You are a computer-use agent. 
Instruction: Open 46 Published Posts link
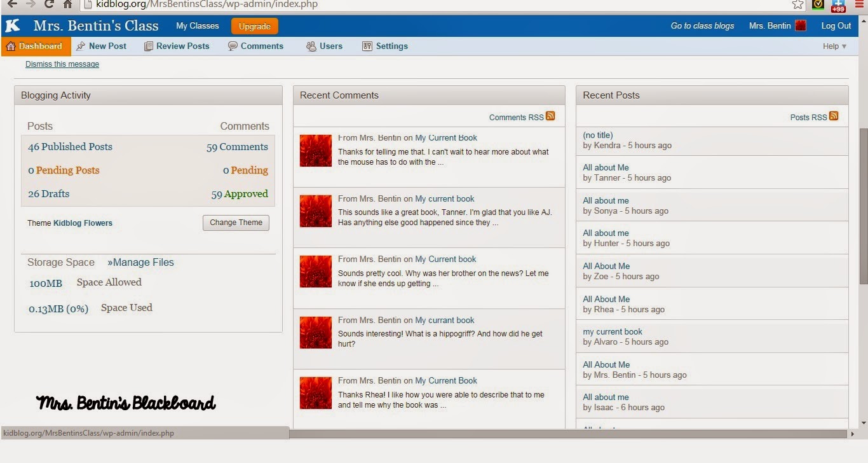(70, 146)
